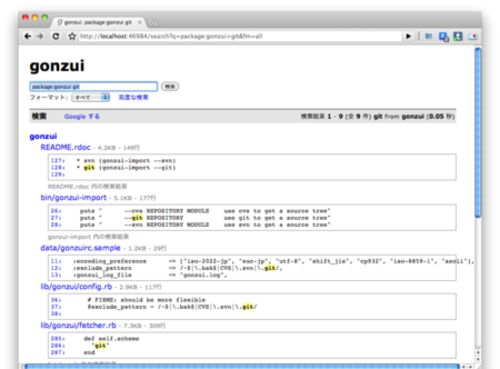The image size is (500, 369).
Task: Open the blue overlapping-windows extension icon
Action: (x=444, y=37)
